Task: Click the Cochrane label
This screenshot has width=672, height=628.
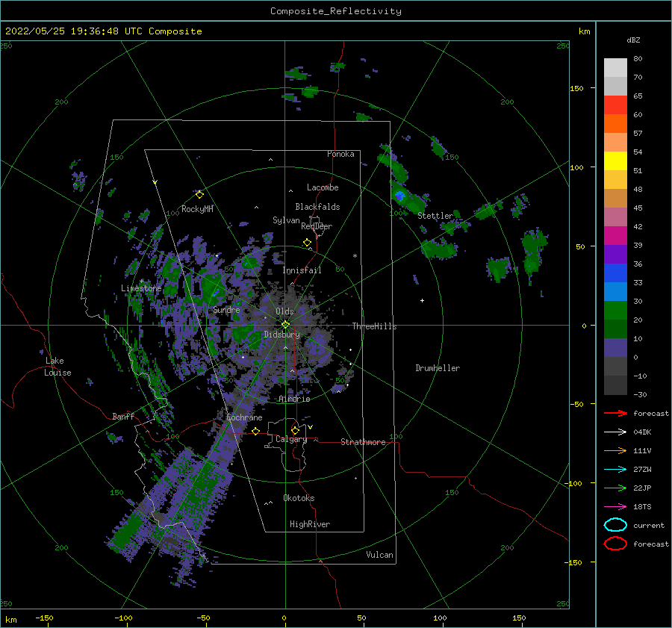Action: [244, 417]
